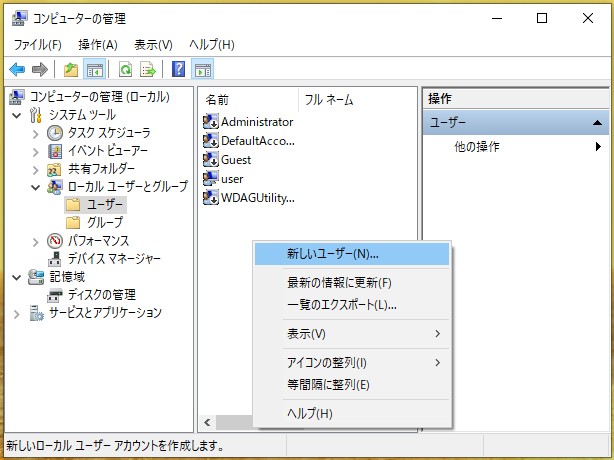Click the タスク スケジューラ clock icon

point(55,133)
